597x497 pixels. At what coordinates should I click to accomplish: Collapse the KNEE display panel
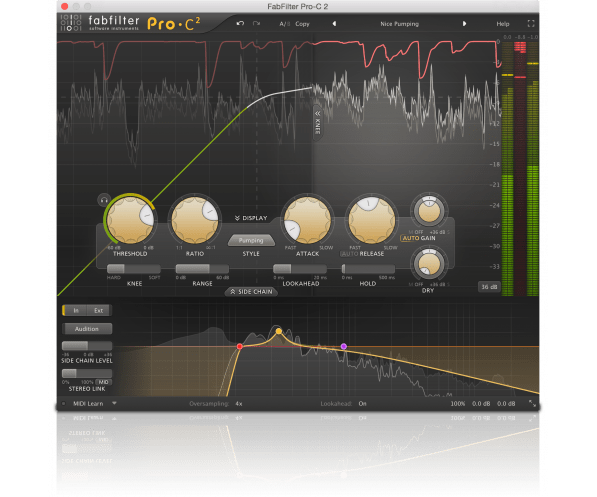pyautogui.click(x=317, y=123)
